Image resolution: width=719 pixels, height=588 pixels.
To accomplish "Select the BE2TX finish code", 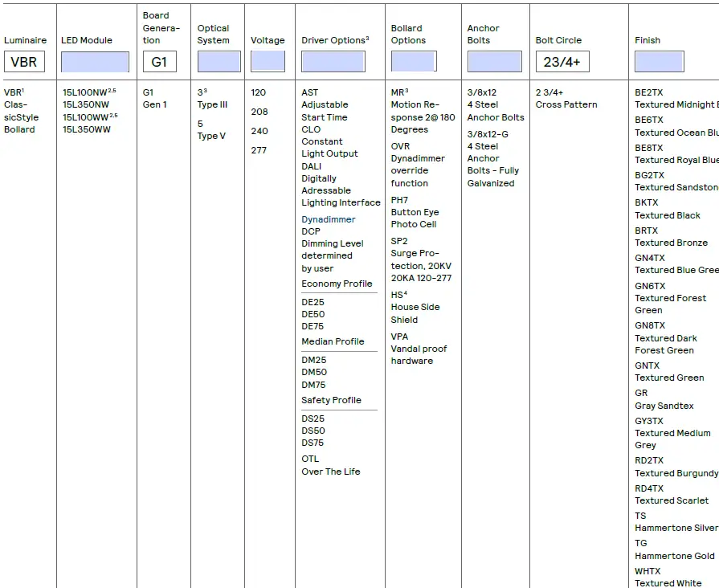I will 649,92.
